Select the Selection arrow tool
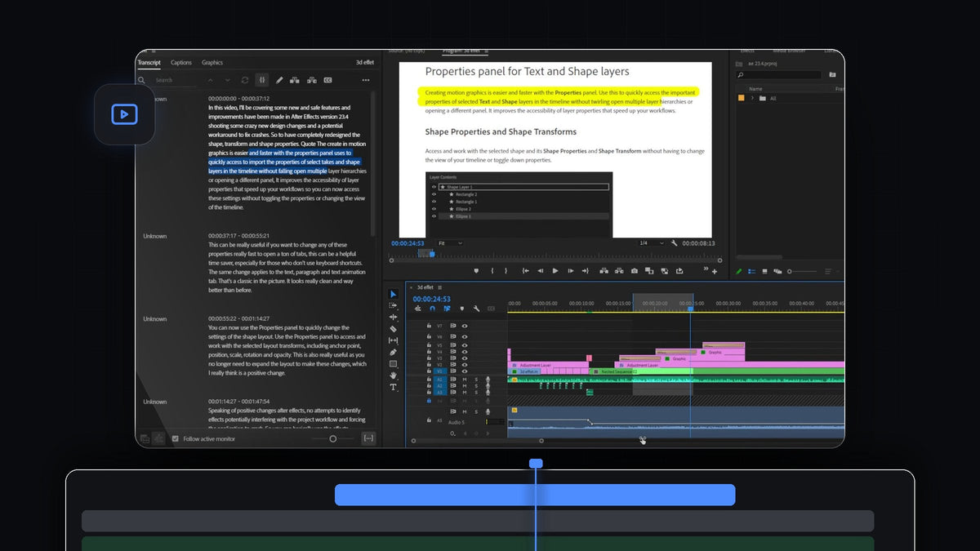 [393, 294]
